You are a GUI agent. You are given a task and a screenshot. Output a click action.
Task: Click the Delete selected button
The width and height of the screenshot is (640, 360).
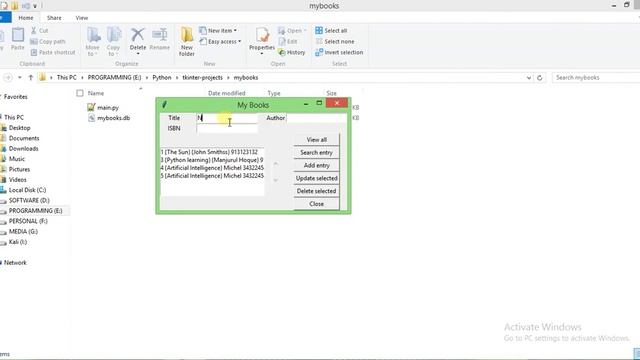pos(316,191)
